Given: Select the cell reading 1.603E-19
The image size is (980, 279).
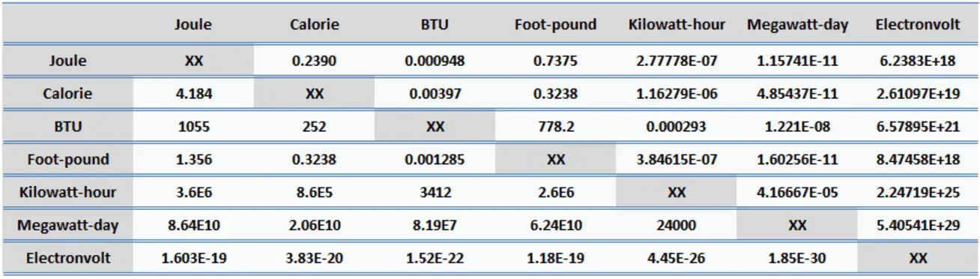Looking at the screenshot, I should coord(193,257).
